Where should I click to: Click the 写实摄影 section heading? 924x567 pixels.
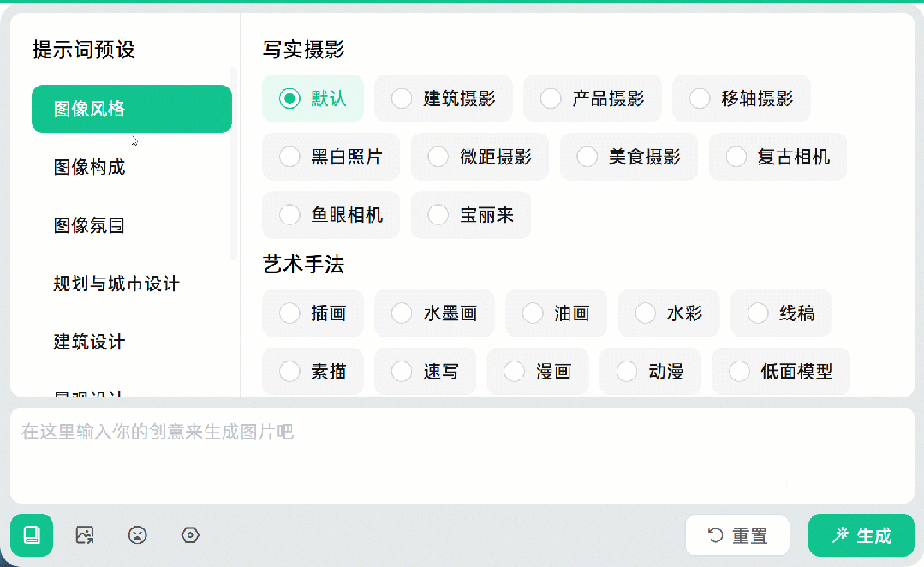(303, 50)
